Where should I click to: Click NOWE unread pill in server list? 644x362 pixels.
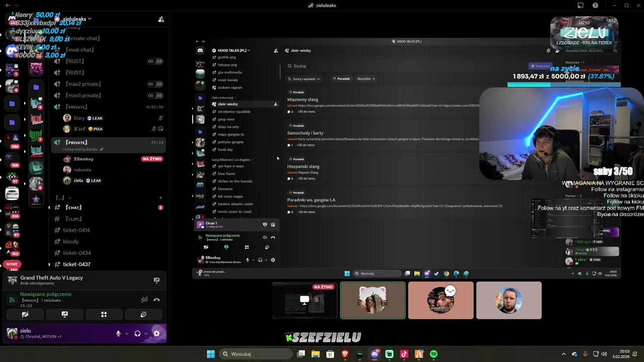pyautogui.click(x=12, y=264)
